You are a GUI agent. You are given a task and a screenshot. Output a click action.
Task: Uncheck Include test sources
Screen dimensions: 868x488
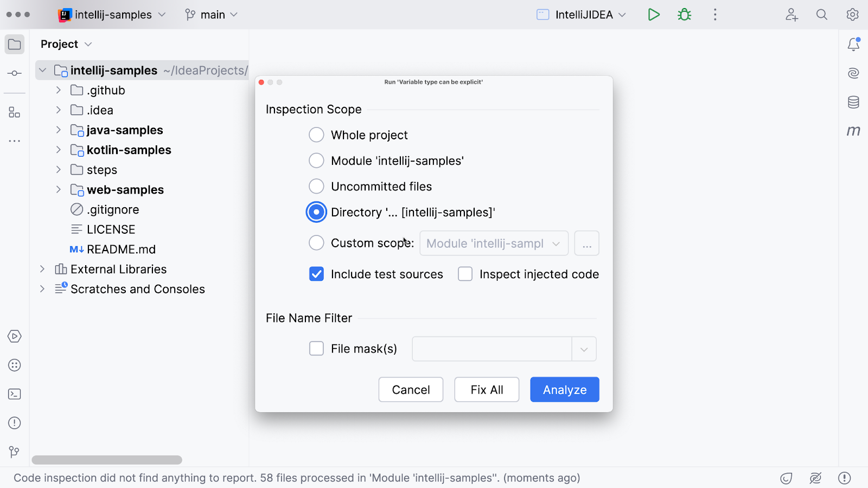316,274
